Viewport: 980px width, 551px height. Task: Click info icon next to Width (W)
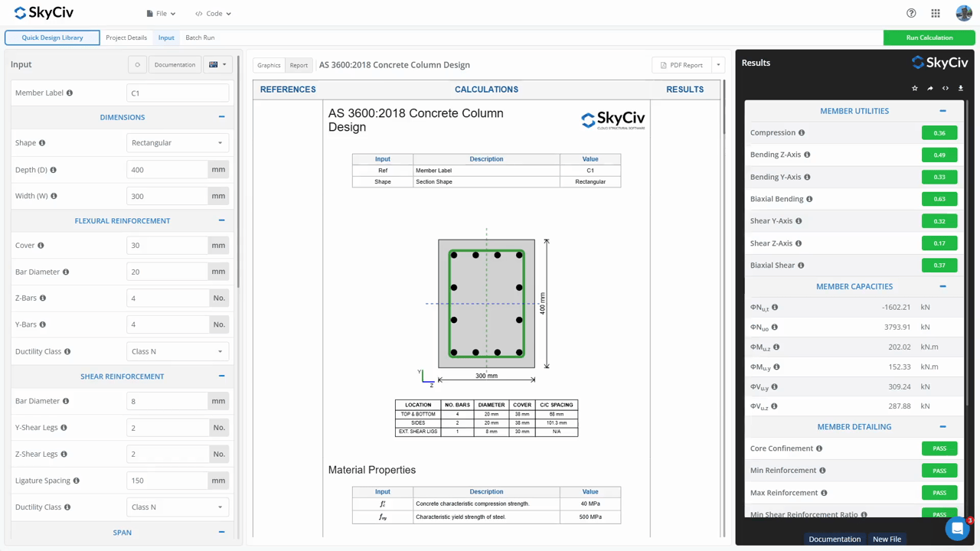54,196
